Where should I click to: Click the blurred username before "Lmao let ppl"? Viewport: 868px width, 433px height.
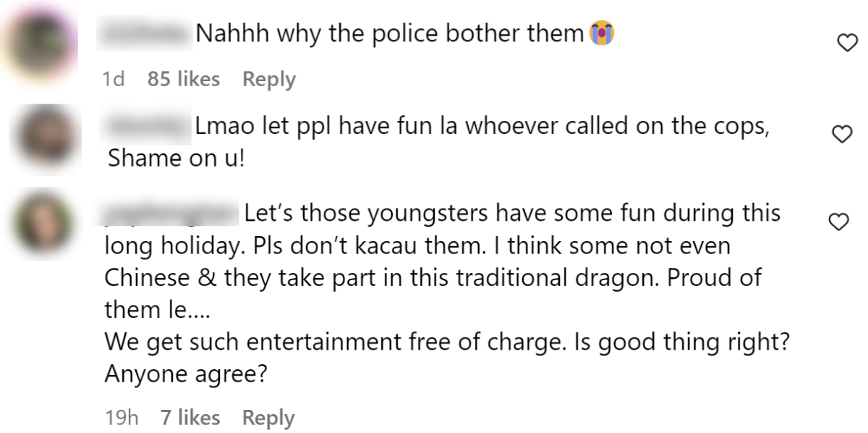coord(148,127)
